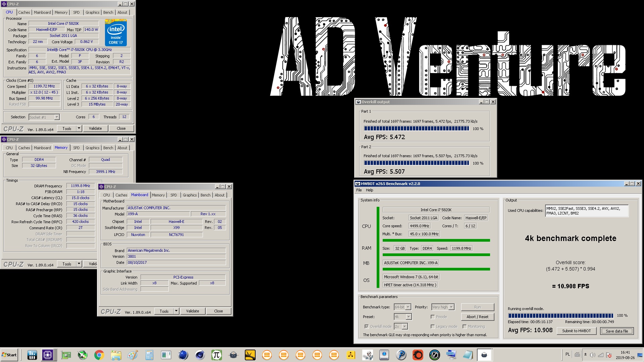Toggle the Legacy mode checkbox
The width and height of the screenshot is (644, 362).
coord(433,326)
